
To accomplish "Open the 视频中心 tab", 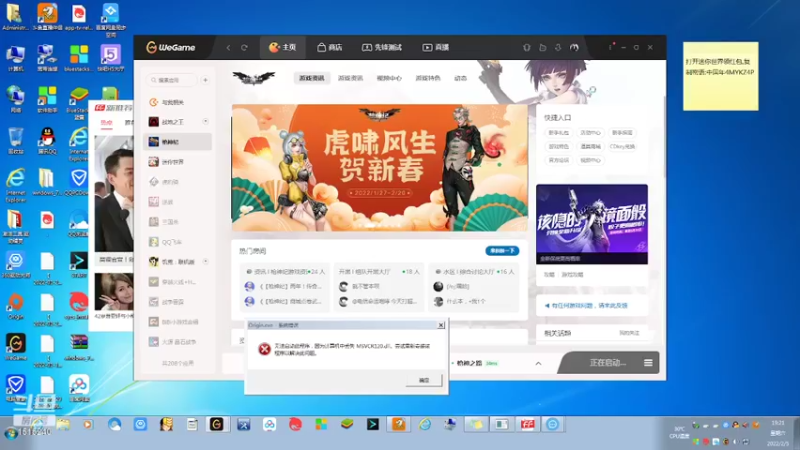I will pos(389,78).
